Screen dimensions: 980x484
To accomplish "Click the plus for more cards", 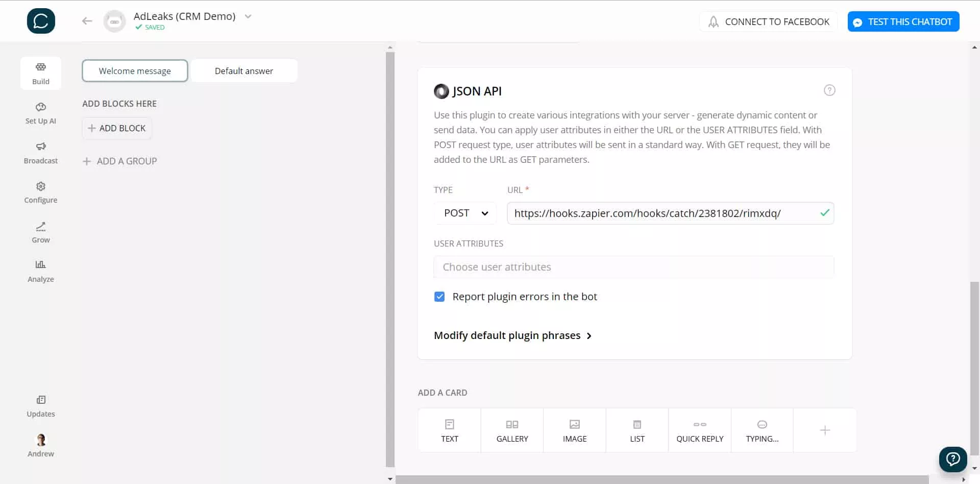I will (x=825, y=430).
